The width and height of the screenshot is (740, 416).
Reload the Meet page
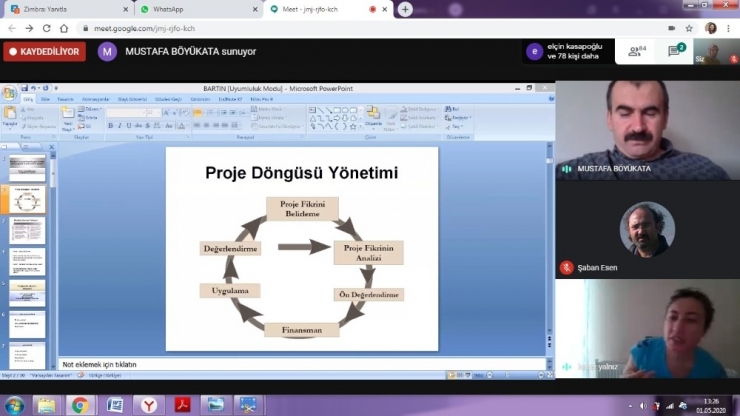[x=46, y=28]
